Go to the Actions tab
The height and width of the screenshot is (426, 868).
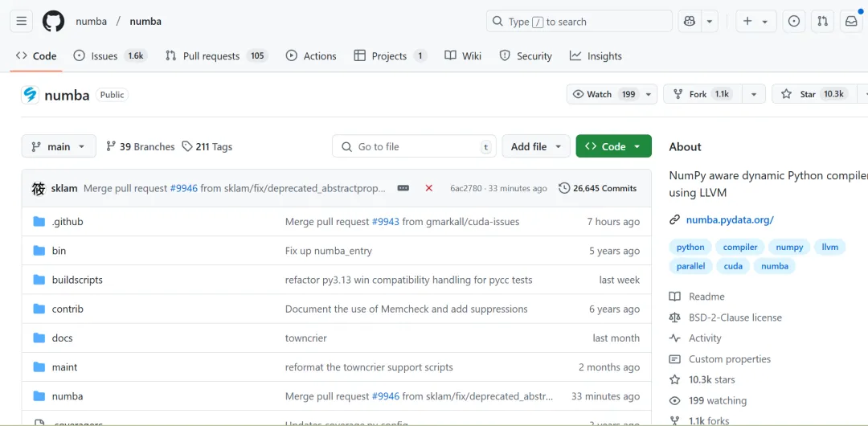(310, 56)
